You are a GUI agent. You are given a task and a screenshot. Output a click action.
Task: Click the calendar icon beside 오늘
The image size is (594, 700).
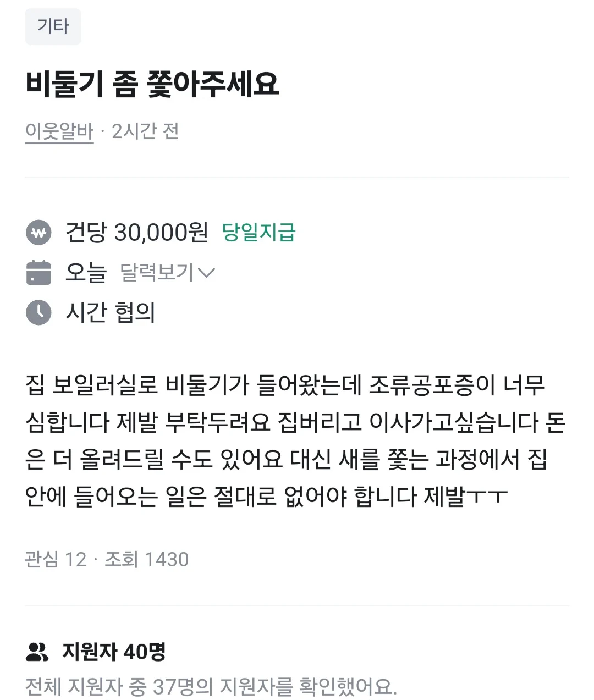pyautogui.click(x=38, y=272)
